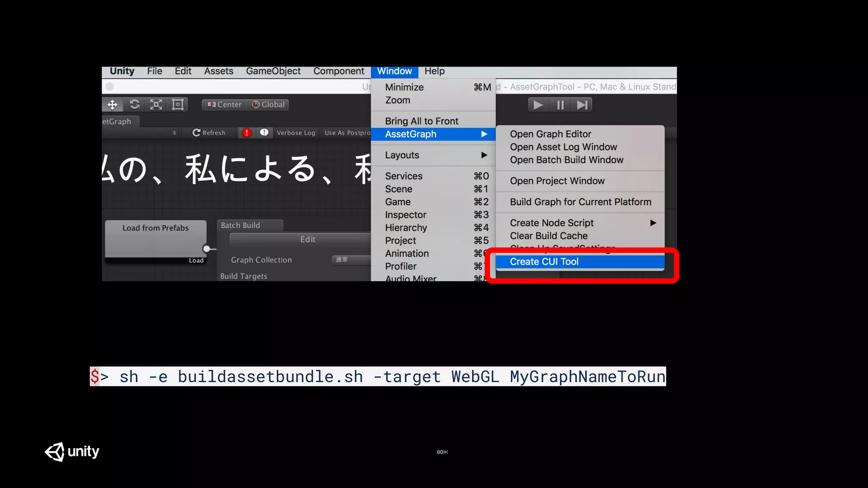This screenshot has height=488, width=868.
Task: Click the Step frame button
Action: [582, 105]
